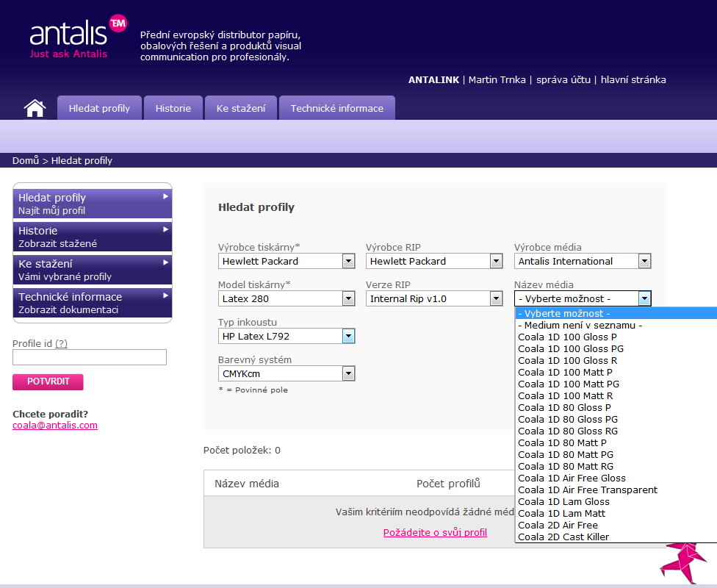Viewport: 717px width, 588px height.
Task: Choose Coala 1D 100 Matt PG
Action: pyautogui.click(x=616, y=384)
